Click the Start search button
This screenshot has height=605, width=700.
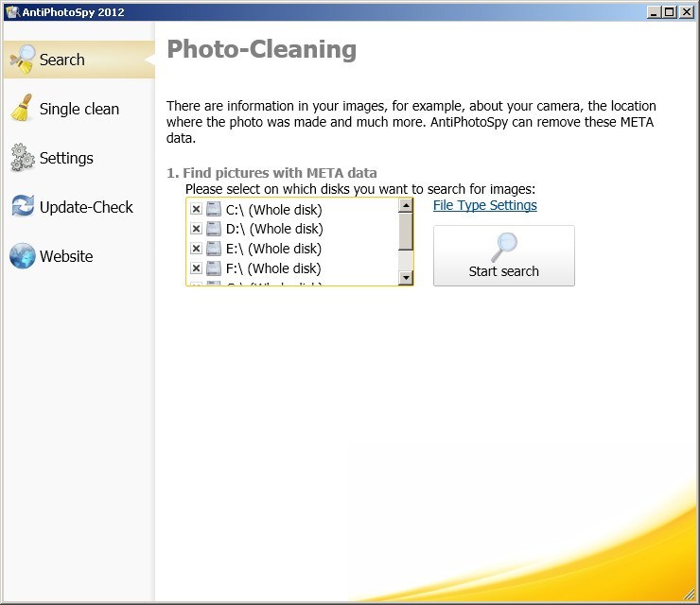click(503, 255)
